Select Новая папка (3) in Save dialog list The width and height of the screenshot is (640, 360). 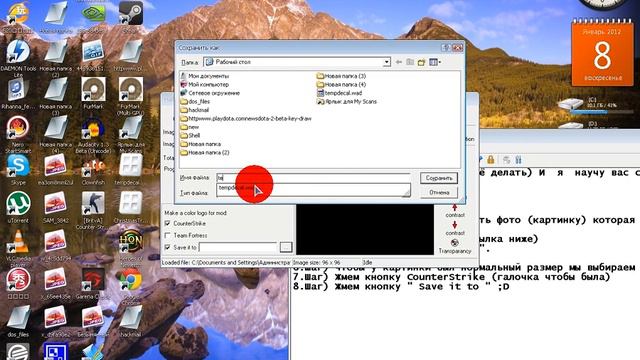point(341,76)
